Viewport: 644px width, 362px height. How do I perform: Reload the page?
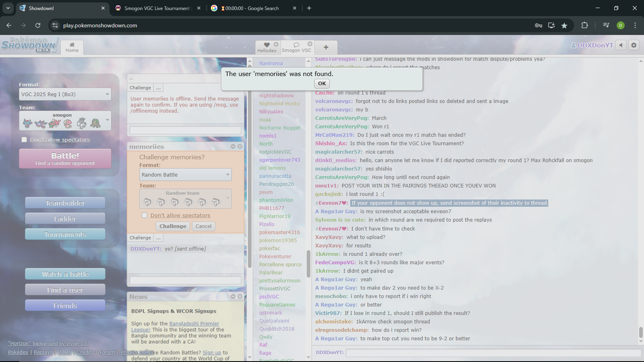pos(38,25)
